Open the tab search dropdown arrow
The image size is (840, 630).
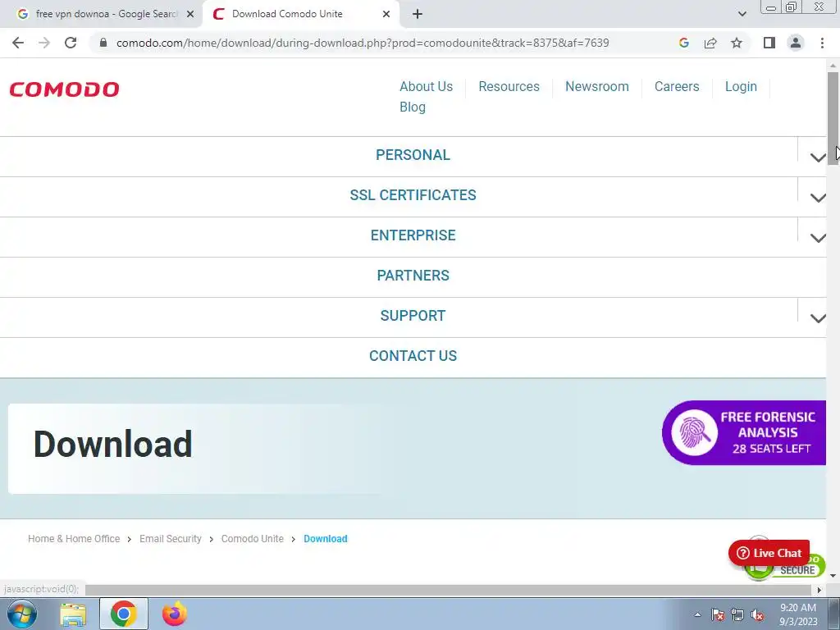742,14
